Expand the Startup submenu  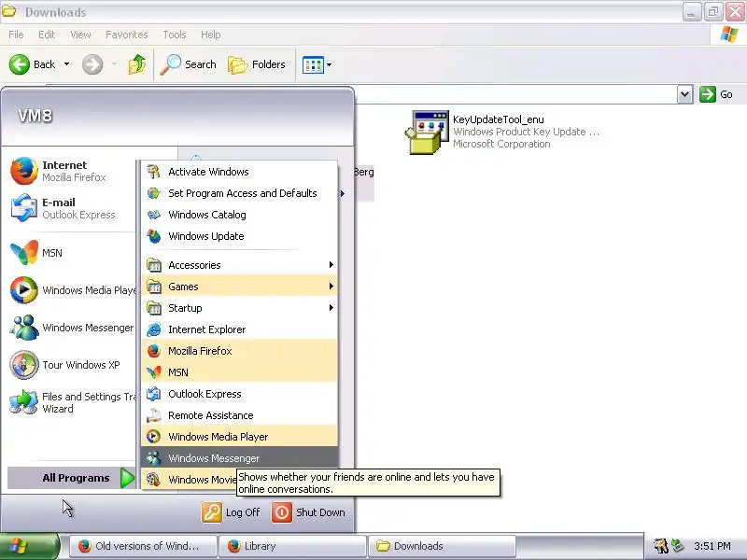pos(239,308)
